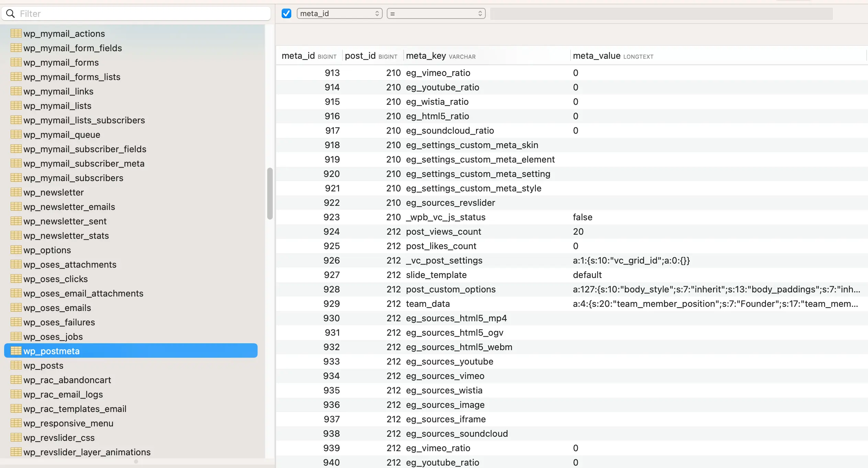Open the meta_id column dropdown
The image size is (868, 468).
pos(339,14)
